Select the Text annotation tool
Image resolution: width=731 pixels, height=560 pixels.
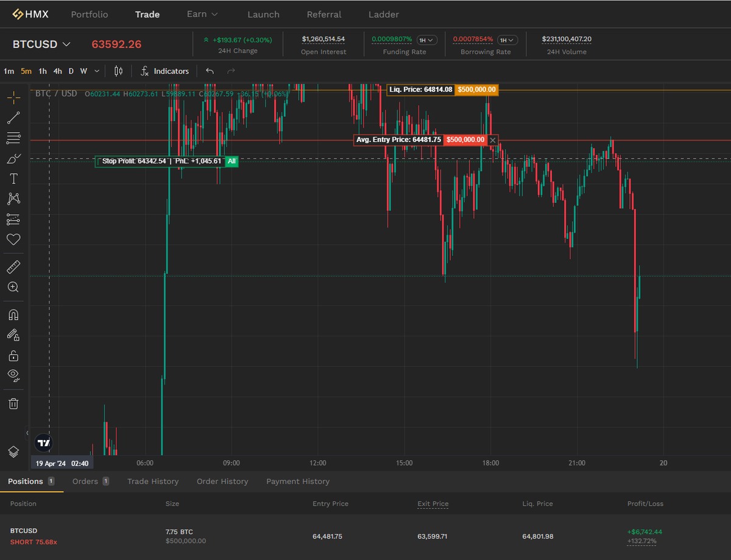coord(13,179)
